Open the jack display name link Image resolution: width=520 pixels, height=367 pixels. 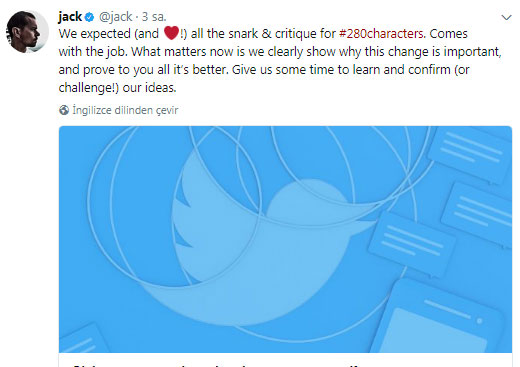tap(70, 17)
